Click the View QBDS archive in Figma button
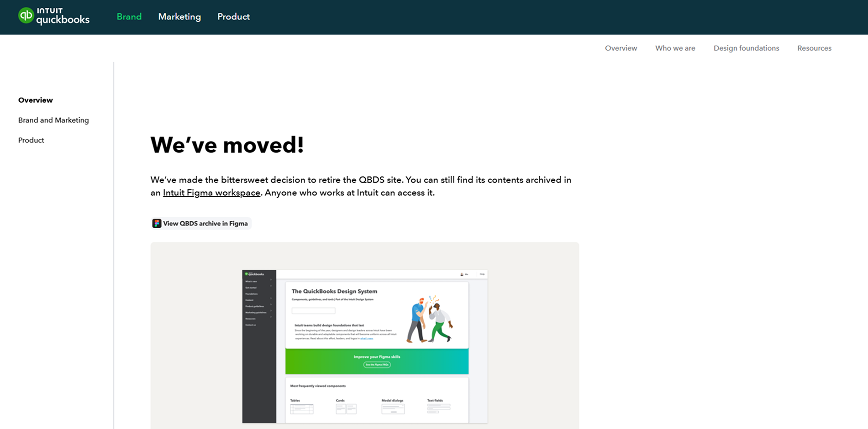Image resolution: width=868 pixels, height=429 pixels. 201,223
